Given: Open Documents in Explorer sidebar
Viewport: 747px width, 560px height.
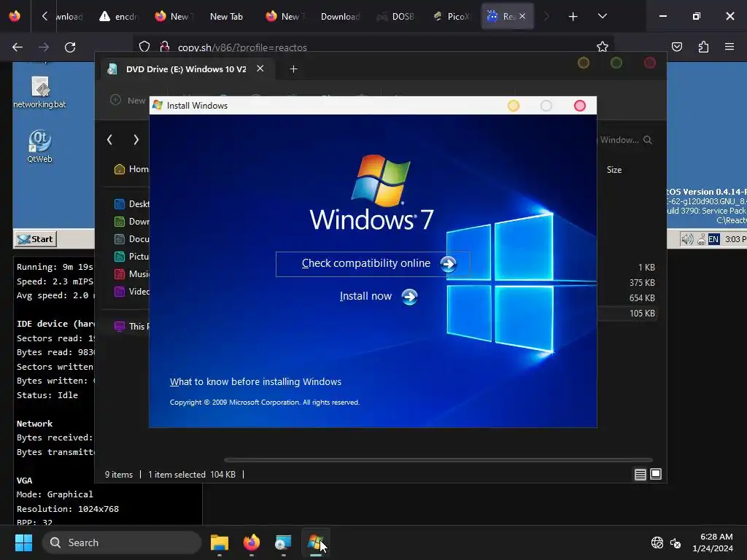Looking at the screenshot, I should (131, 239).
